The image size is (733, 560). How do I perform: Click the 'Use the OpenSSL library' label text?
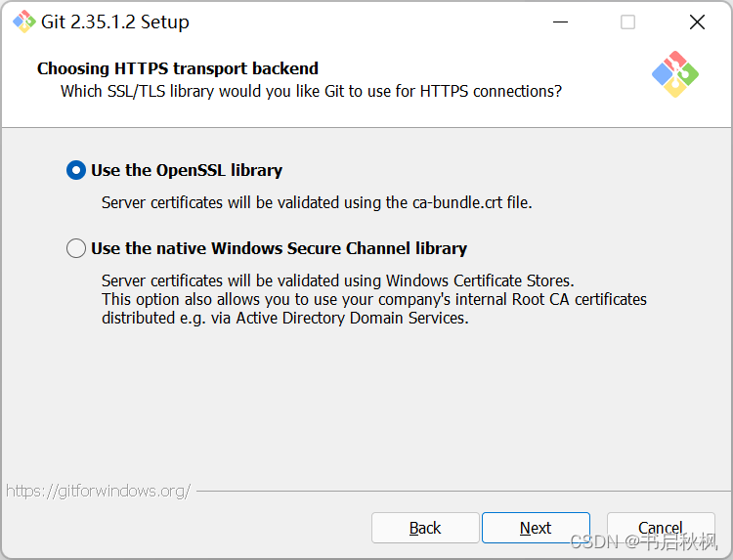click(x=186, y=170)
